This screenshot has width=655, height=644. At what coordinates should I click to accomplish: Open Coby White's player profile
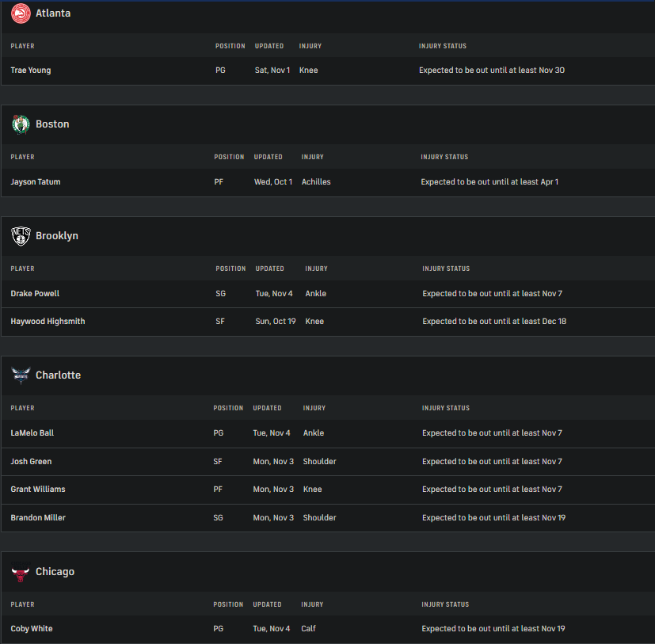point(32,629)
